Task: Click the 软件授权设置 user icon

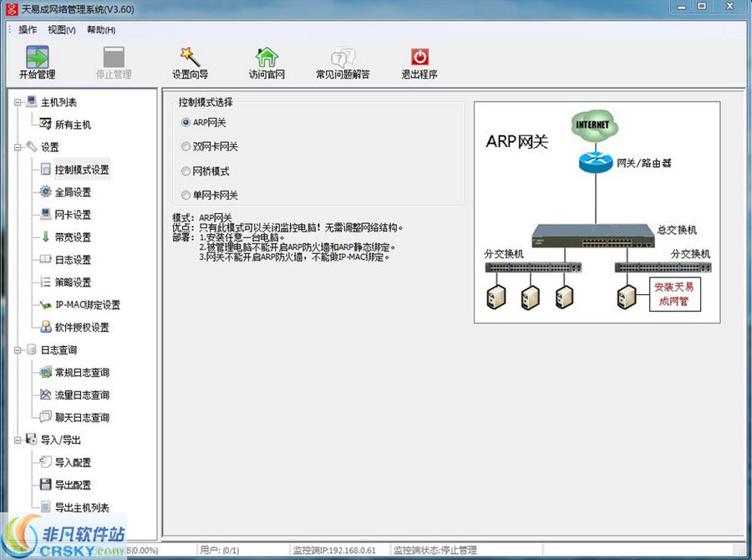Action: pos(46,327)
